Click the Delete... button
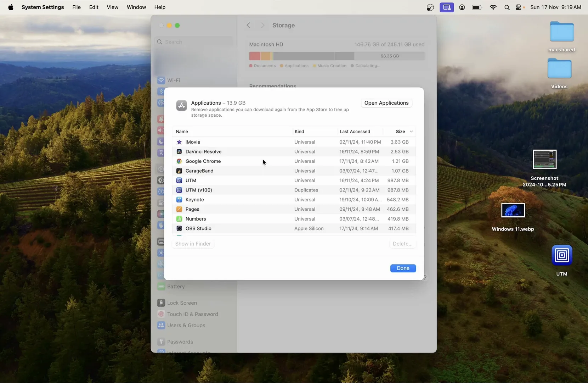The width and height of the screenshot is (588, 383). pyautogui.click(x=402, y=244)
